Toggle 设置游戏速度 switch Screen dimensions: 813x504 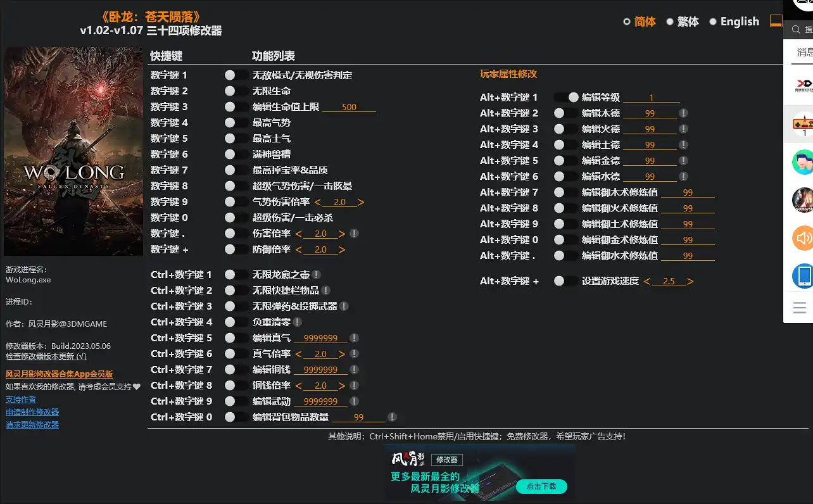click(x=566, y=281)
